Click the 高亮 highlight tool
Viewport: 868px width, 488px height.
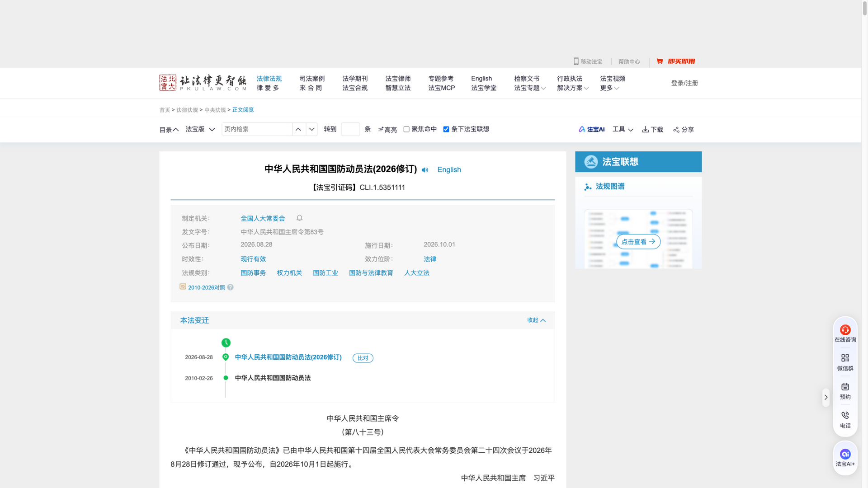point(387,130)
